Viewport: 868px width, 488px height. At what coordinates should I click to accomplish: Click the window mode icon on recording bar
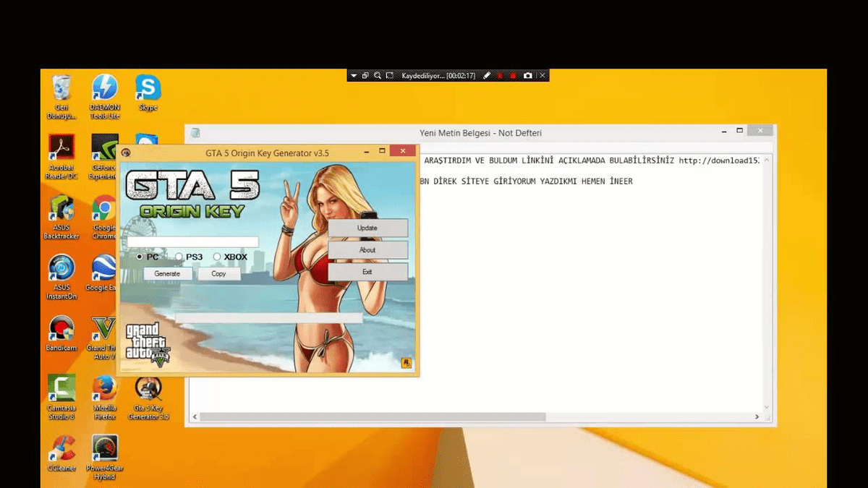(365, 75)
